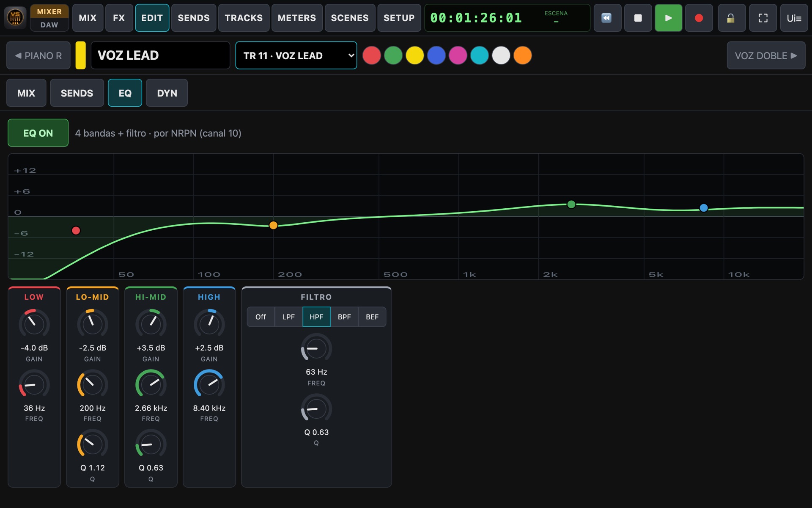Viewport: 812px width, 508px height.
Task: Click the VS mixer logo icon
Action: [15, 18]
